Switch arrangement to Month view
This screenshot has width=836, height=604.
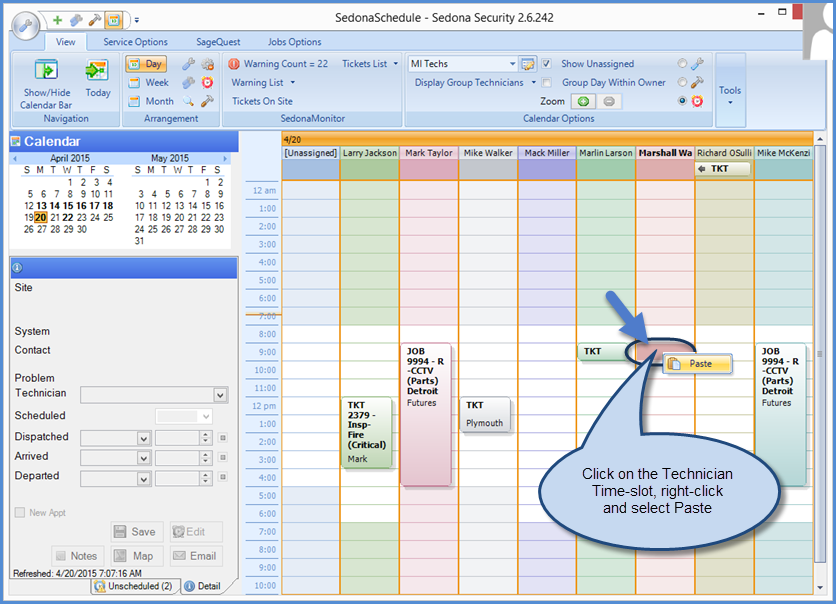(x=151, y=101)
